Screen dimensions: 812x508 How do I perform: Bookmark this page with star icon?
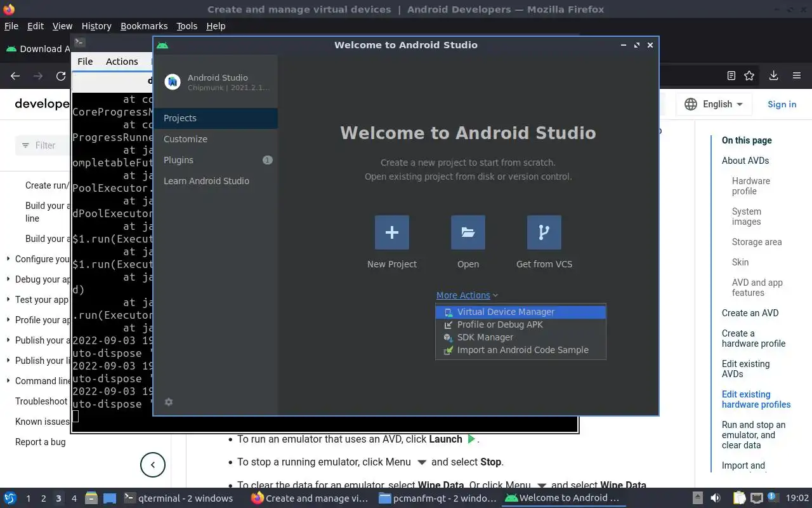749,76
